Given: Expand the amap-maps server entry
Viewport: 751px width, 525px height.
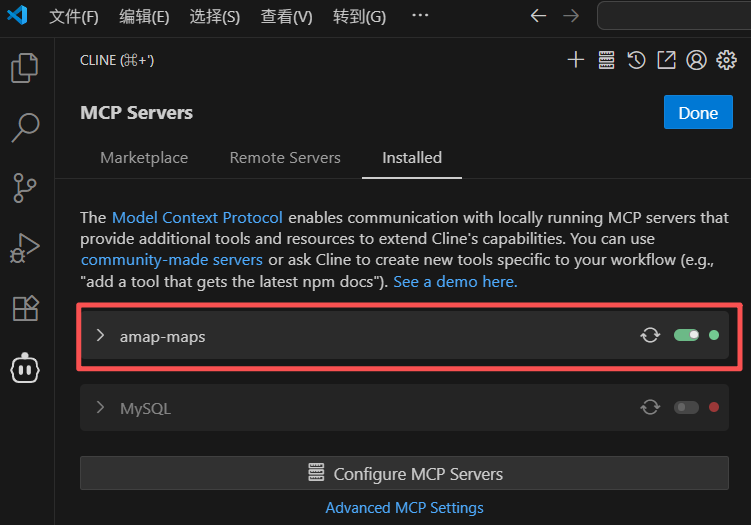Looking at the screenshot, I should click(x=100, y=336).
